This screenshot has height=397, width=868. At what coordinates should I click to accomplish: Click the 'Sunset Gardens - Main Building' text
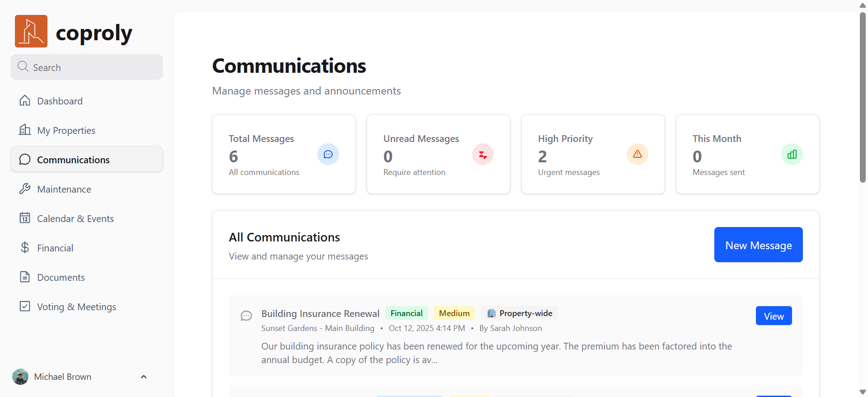click(318, 328)
